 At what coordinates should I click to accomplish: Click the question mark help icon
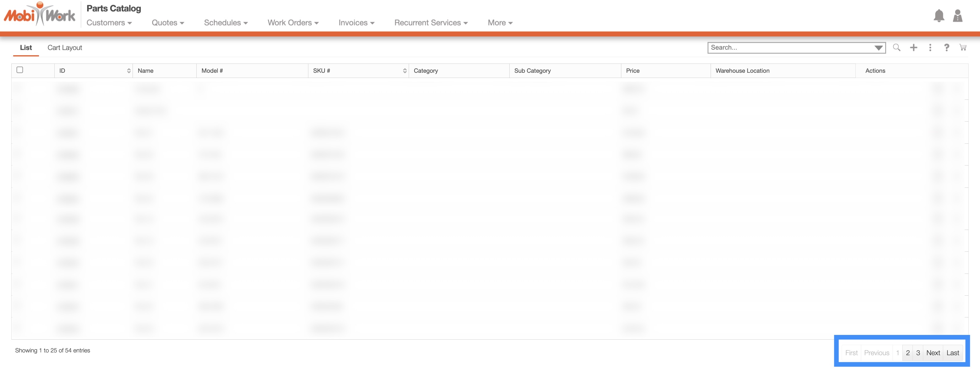[x=946, y=48]
